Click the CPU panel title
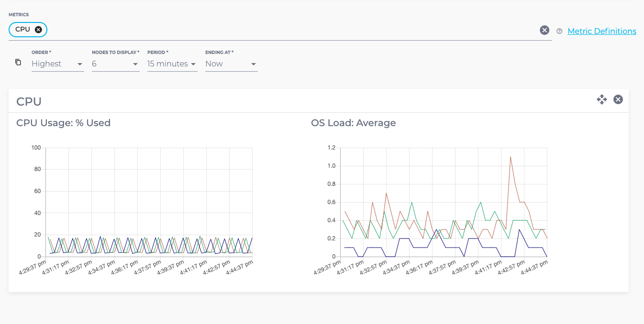 28,101
